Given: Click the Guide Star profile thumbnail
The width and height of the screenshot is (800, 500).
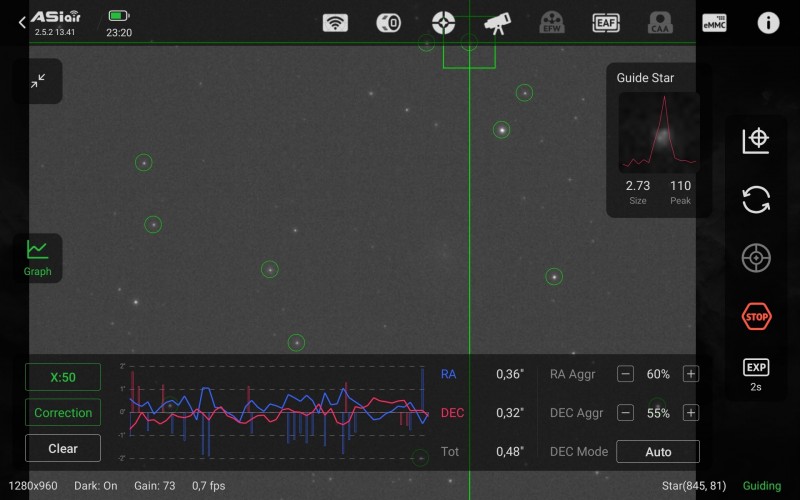Looking at the screenshot, I should tap(659, 133).
